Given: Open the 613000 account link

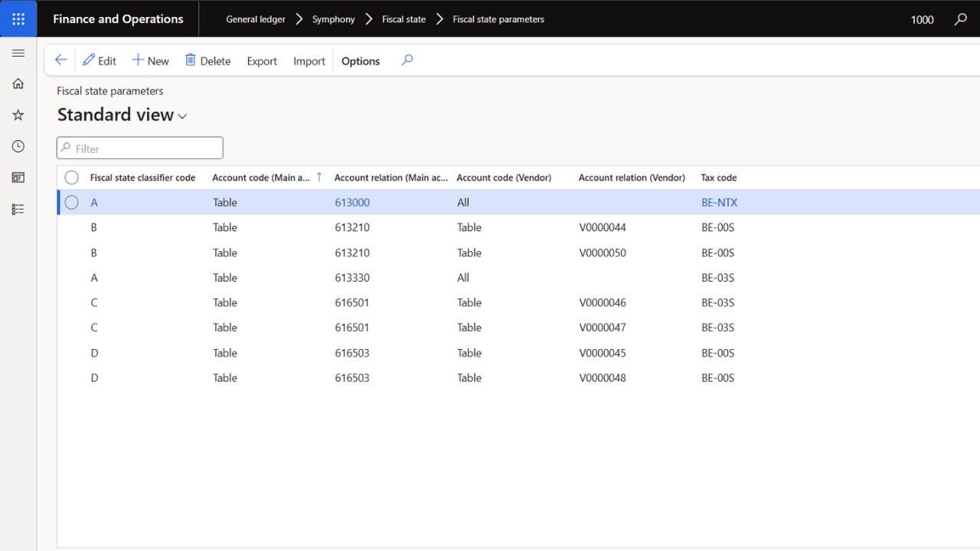Looking at the screenshot, I should 352,203.
